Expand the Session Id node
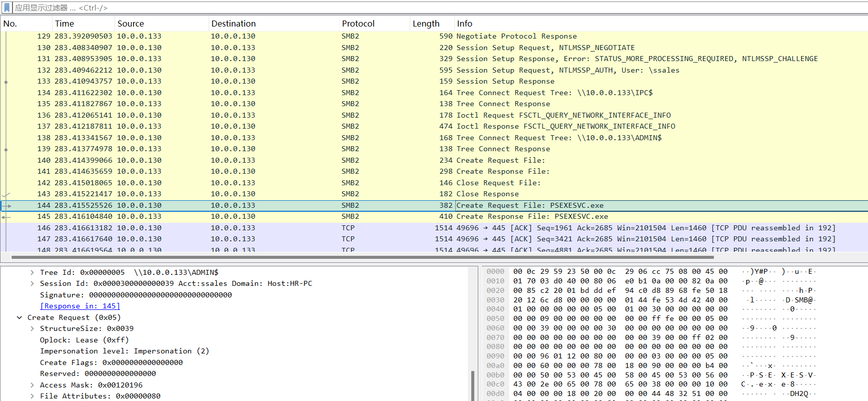This screenshot has height=401, width=868. point(32,283)
